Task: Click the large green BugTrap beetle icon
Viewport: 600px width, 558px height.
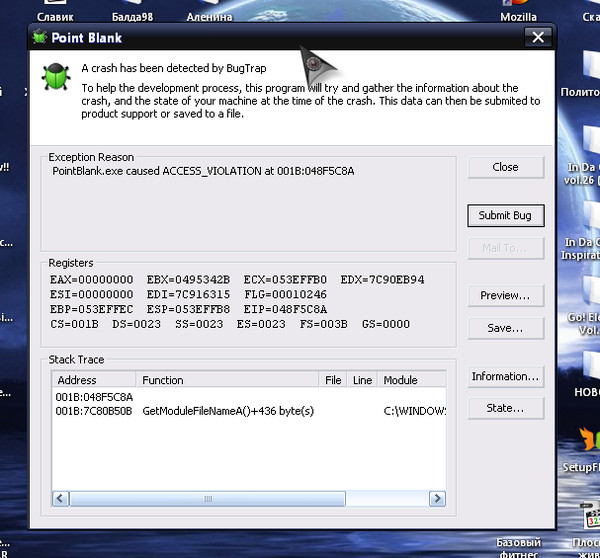Action: [56, 77]
